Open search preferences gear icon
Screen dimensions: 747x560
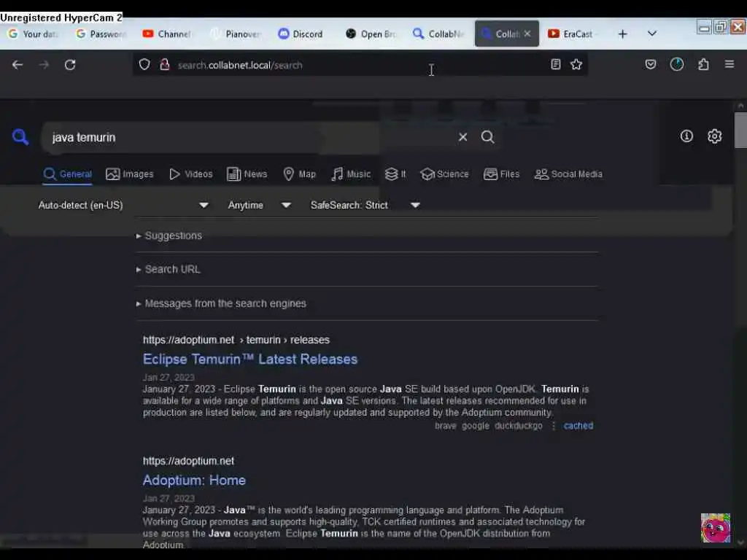714,136
